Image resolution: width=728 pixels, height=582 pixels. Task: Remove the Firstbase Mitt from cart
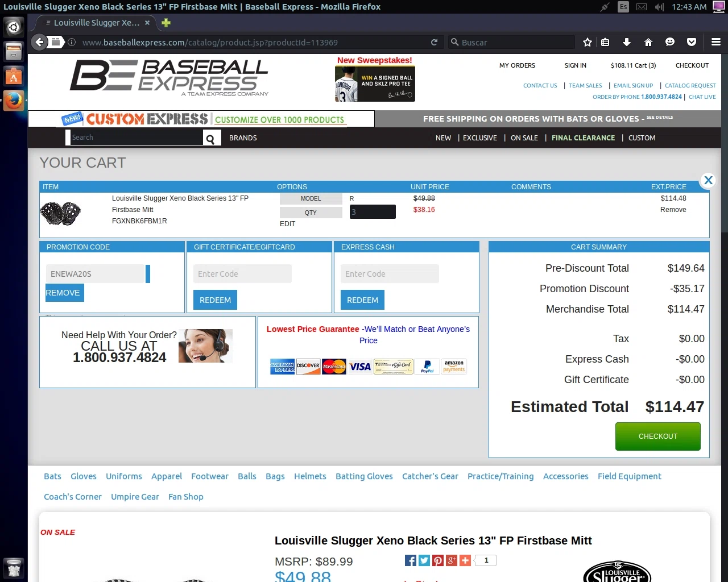click(x=673, y=210)
